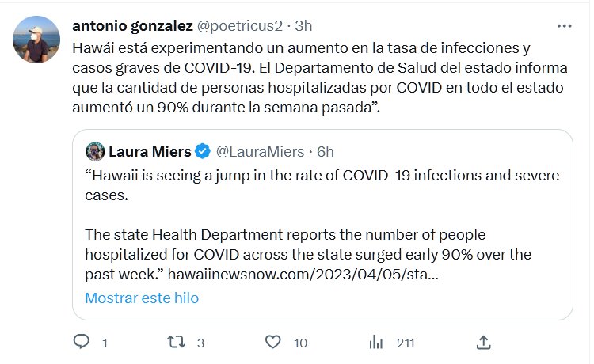The image size is (594, 364).
Task: Click the Laura Miers display name
Action: tap(150, 151)
